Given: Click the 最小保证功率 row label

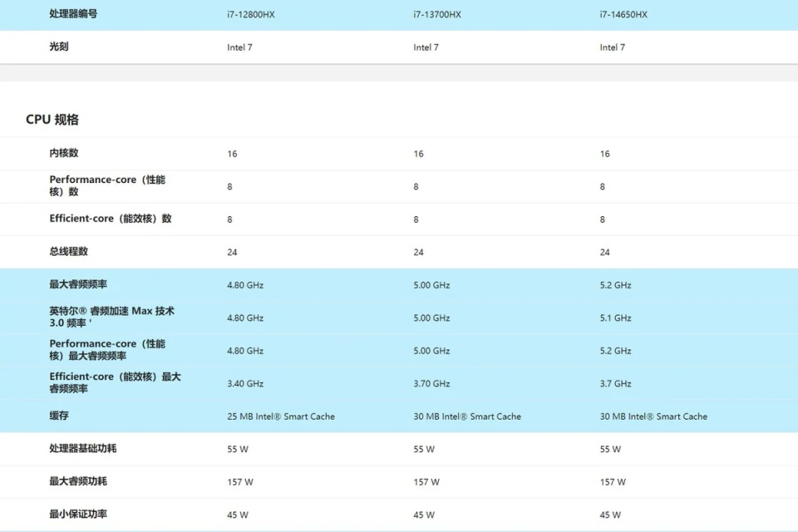Looking at the screenshot, I should pyautogui.click(x=78, y=514).
